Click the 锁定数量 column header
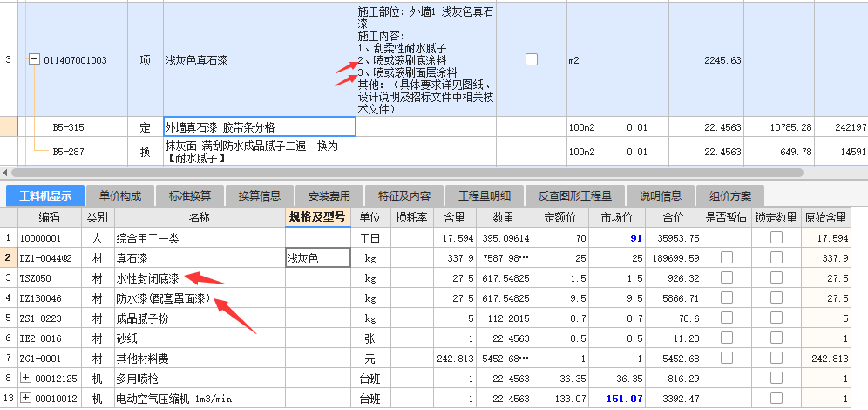Image resolution: width=868 pixels, height=410 pixels. click(x=776, y=217)
